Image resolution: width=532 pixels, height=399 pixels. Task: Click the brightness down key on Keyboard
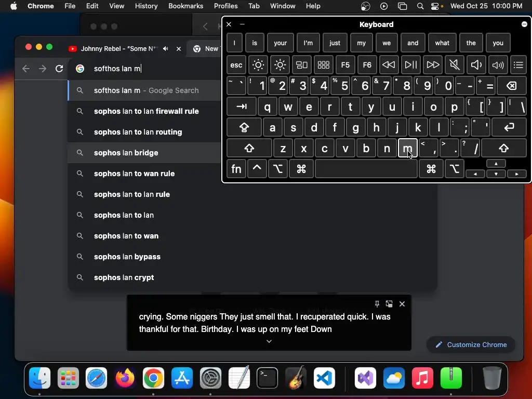click(258, 65)
